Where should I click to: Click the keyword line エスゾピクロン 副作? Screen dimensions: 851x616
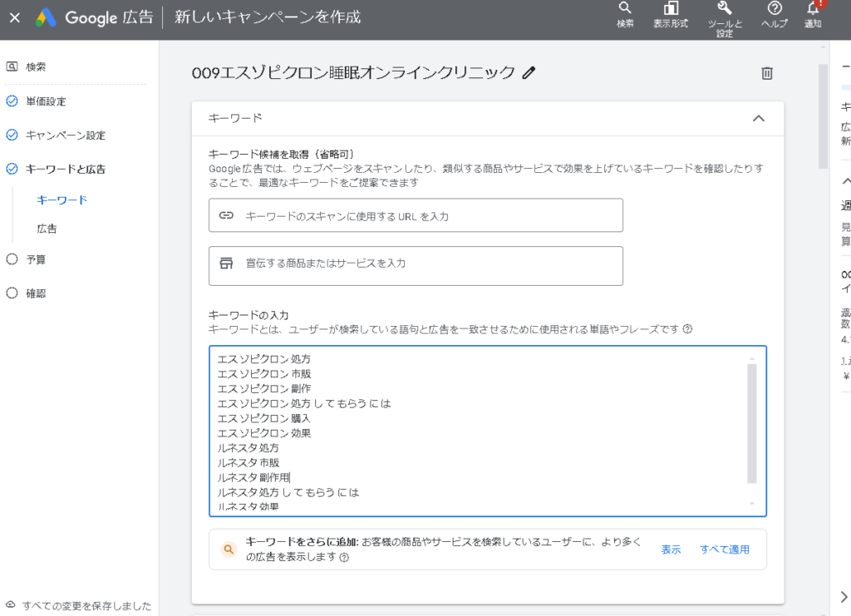pyautogui.click(x=264, y=388)
